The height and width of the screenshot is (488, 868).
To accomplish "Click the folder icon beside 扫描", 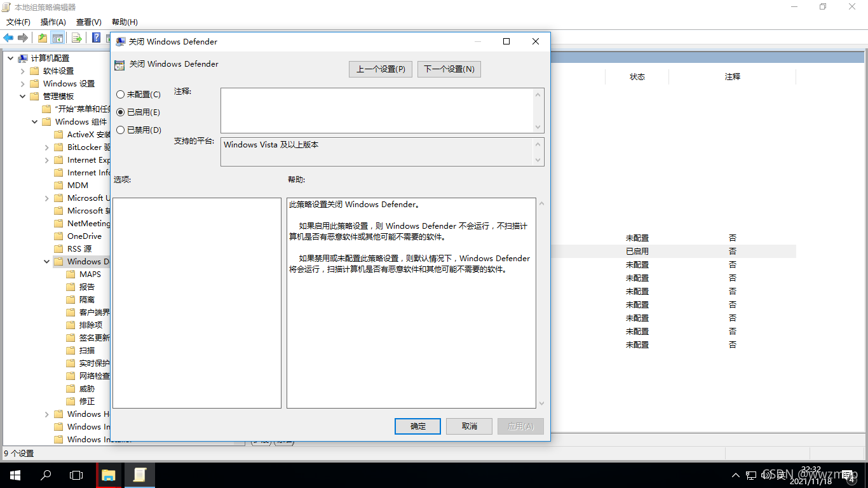I will tap(71, 351).
